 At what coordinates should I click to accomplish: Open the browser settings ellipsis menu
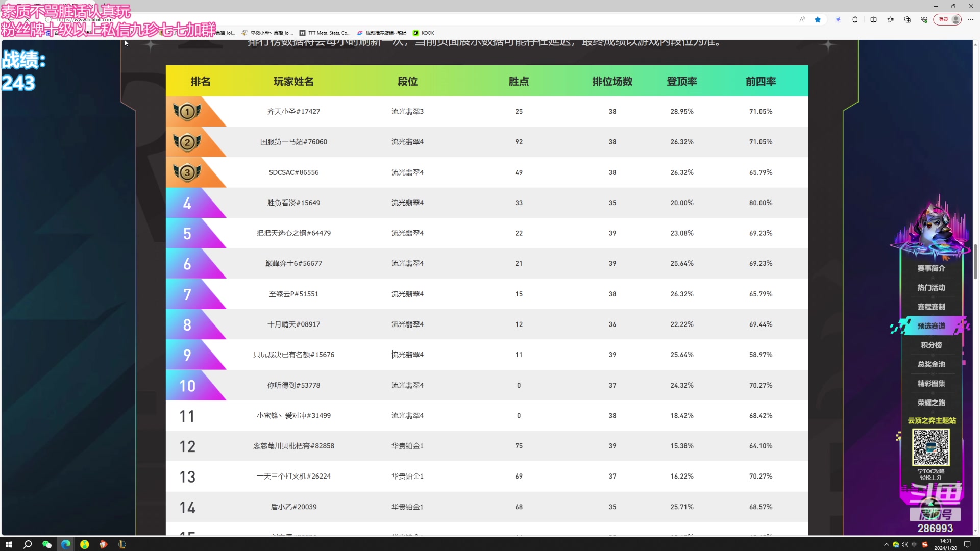[971, 19]
